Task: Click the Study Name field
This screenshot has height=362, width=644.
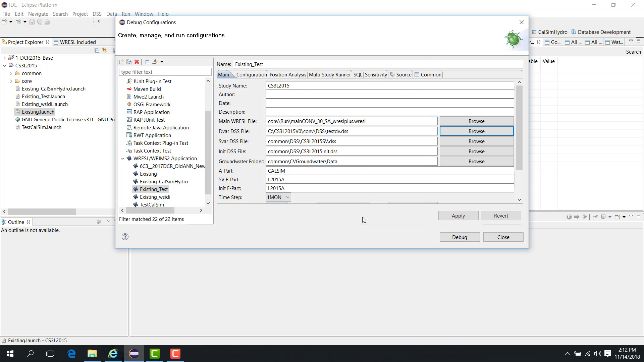Action: coord(390,86)
